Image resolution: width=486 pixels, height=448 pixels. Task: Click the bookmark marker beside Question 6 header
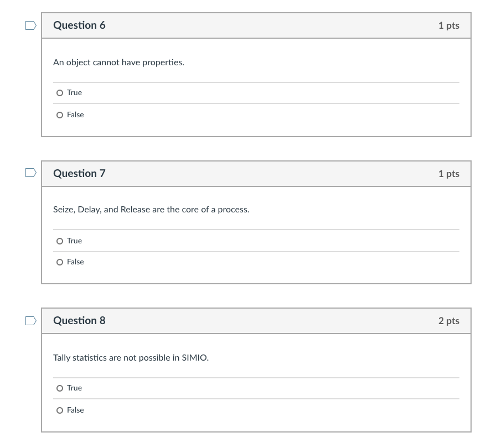[x=30, y=25]
